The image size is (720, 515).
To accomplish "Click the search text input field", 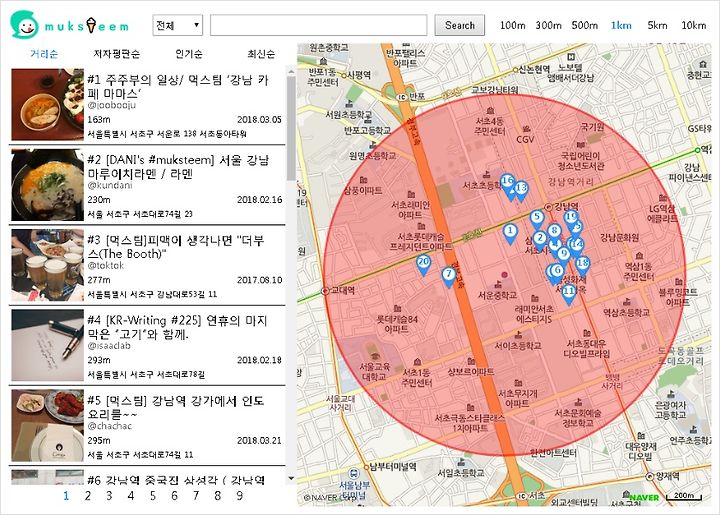I will tap(318, 25).
